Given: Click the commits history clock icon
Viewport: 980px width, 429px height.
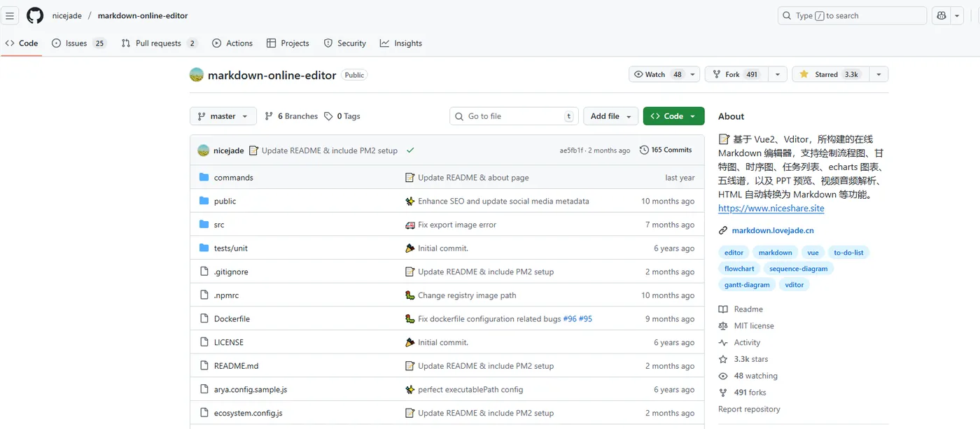Looking at the screenshot, I should (644, 149).
